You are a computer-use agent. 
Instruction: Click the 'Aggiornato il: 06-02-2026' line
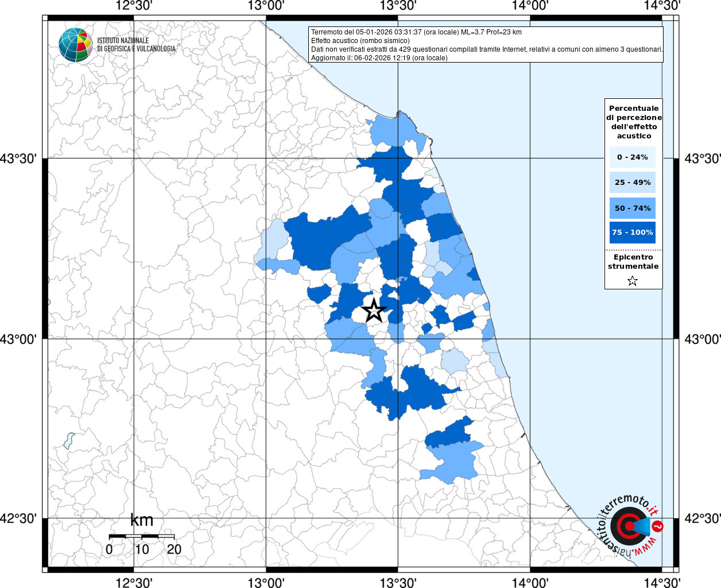click(x=379, y=58)
